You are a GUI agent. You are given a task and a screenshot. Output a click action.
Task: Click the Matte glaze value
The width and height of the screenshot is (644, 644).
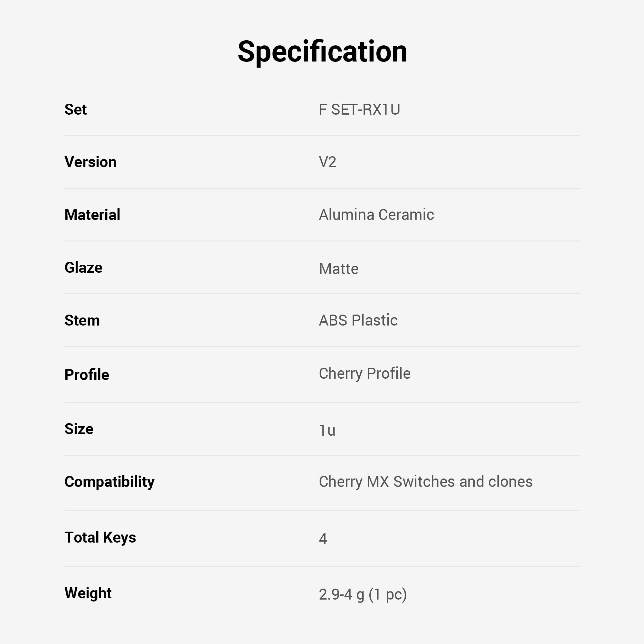click(x=338, y=269)
